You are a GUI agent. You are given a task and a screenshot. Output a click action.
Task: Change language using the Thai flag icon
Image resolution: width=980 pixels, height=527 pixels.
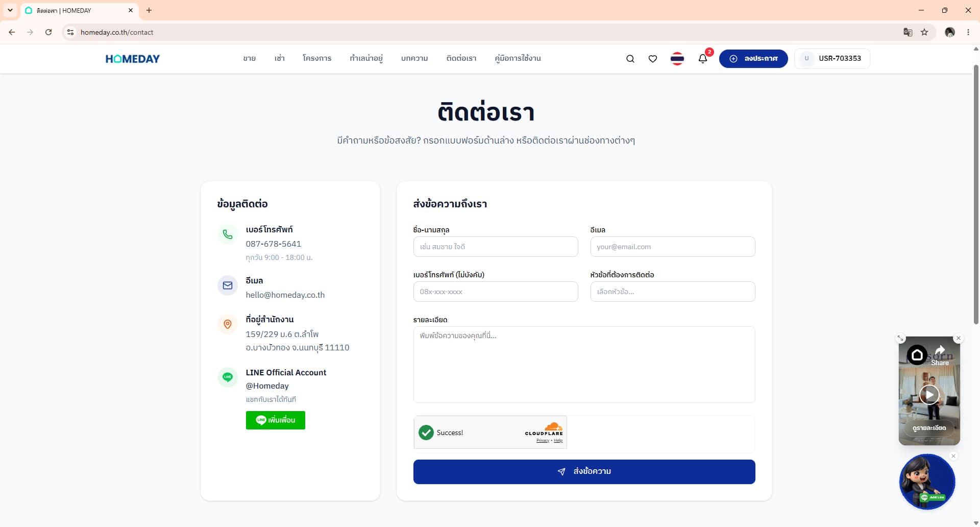point(677,59)
